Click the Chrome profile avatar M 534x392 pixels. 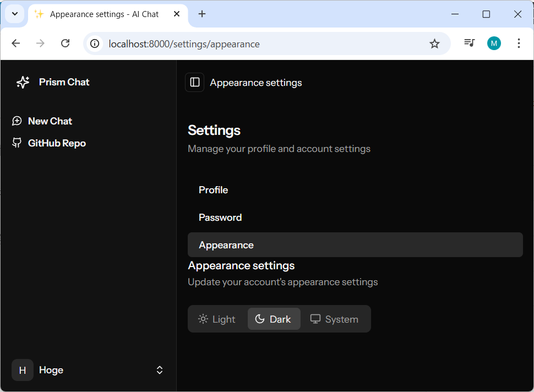[494, 43]
